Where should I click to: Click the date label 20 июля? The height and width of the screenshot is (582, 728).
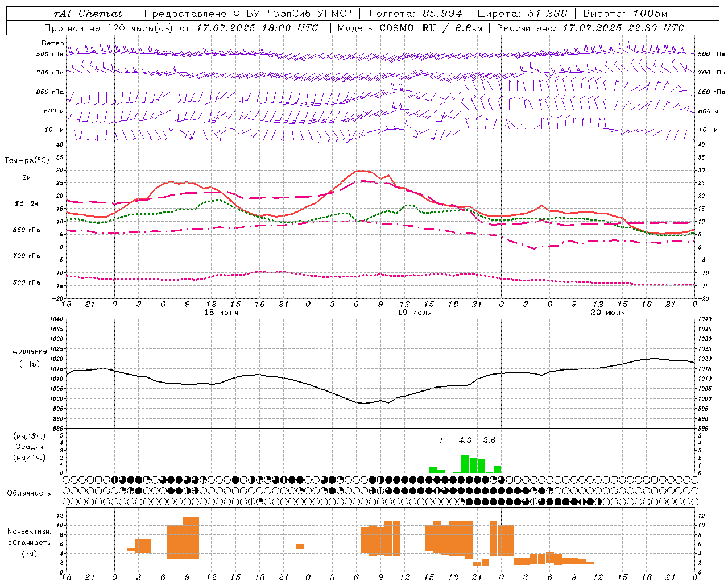tap(608, 313)
